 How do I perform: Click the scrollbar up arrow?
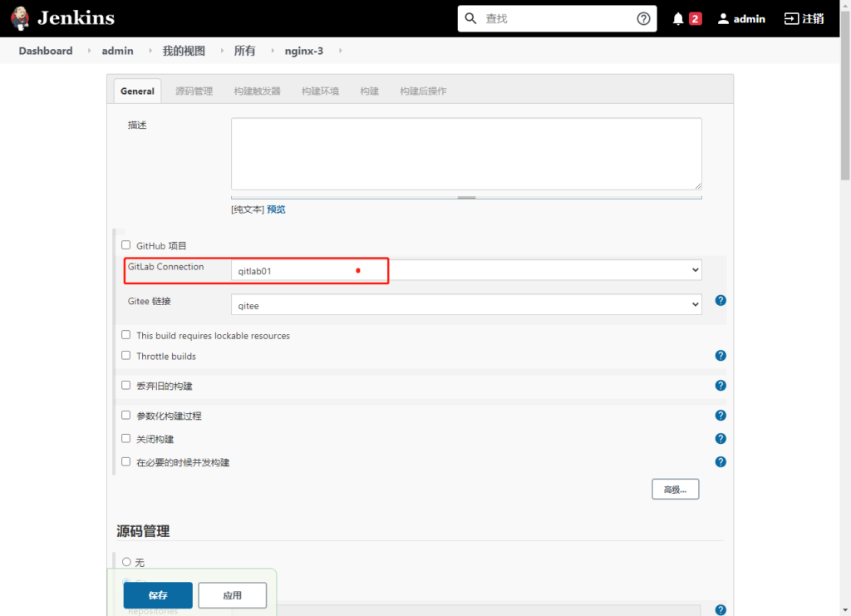pyautogui.click(x=845, y=4)
